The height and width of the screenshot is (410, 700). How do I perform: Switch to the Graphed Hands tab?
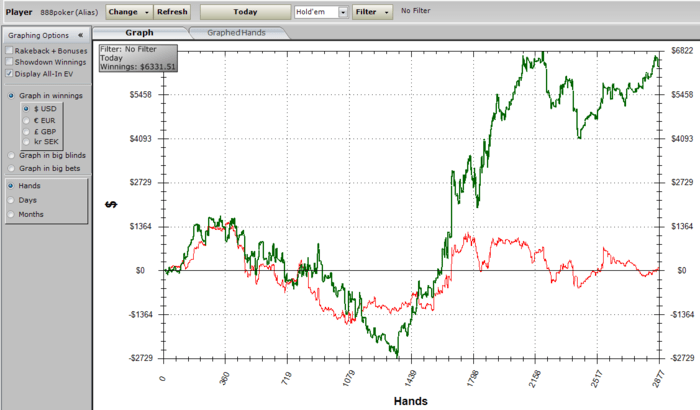point(236,33)
